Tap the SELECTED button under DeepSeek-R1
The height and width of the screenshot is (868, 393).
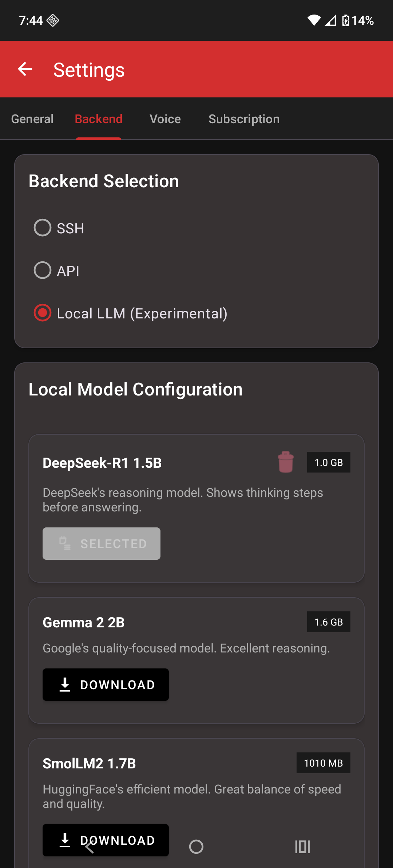(x=102, y=543)
